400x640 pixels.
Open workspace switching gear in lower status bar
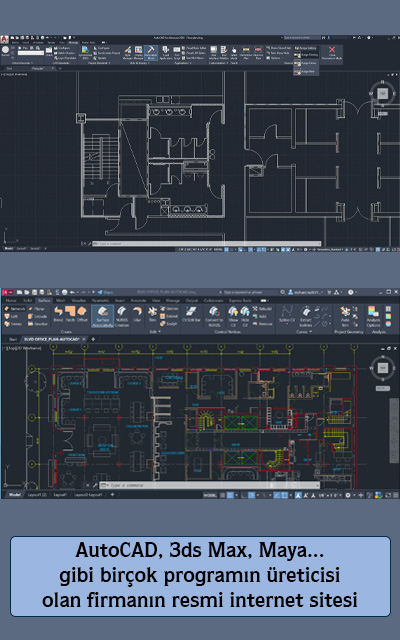(349, 495)
